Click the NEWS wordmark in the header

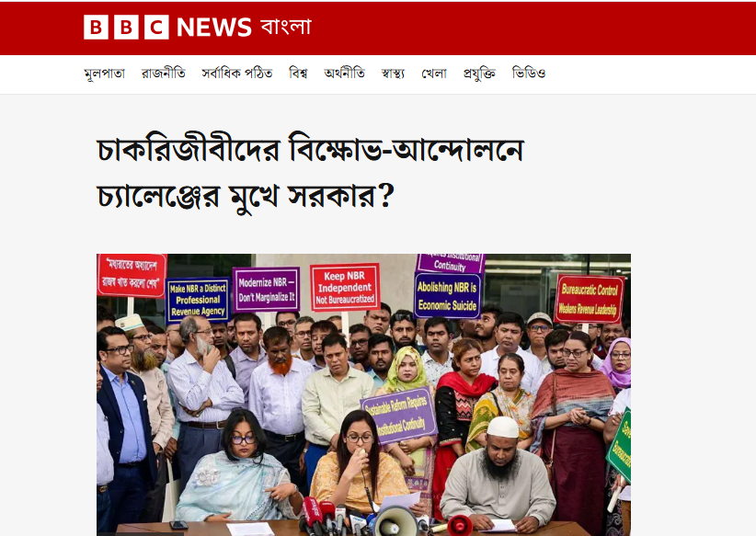click(214, 27)
